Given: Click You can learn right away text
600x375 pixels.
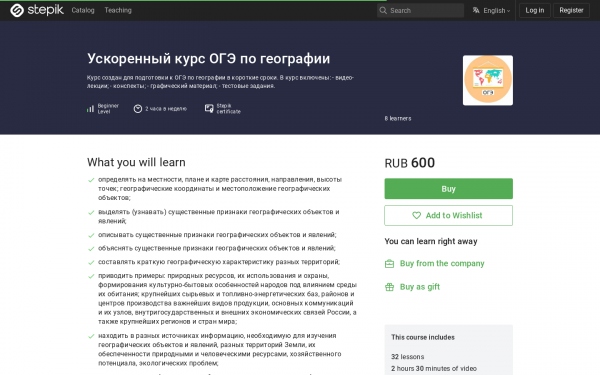Looking at the screenshot, I should (x=431, y=241).
